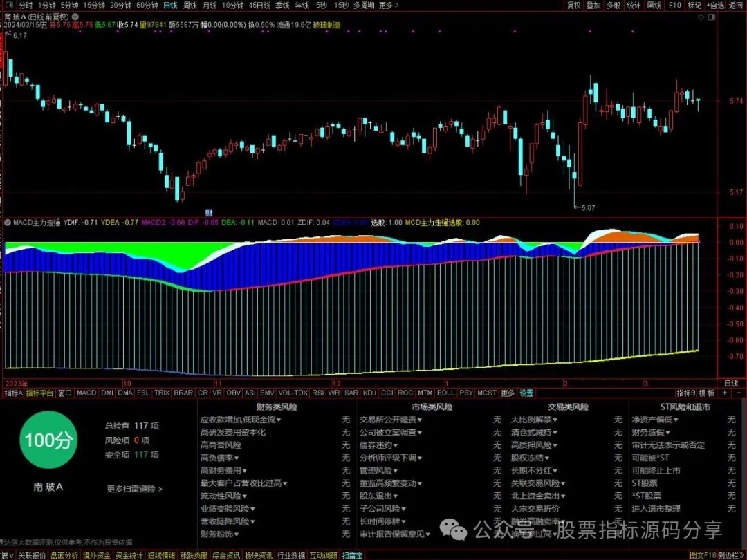Click the 窗口 button in indicator bar
Viewport: 747px width, 560px height.
pos(64,393)
